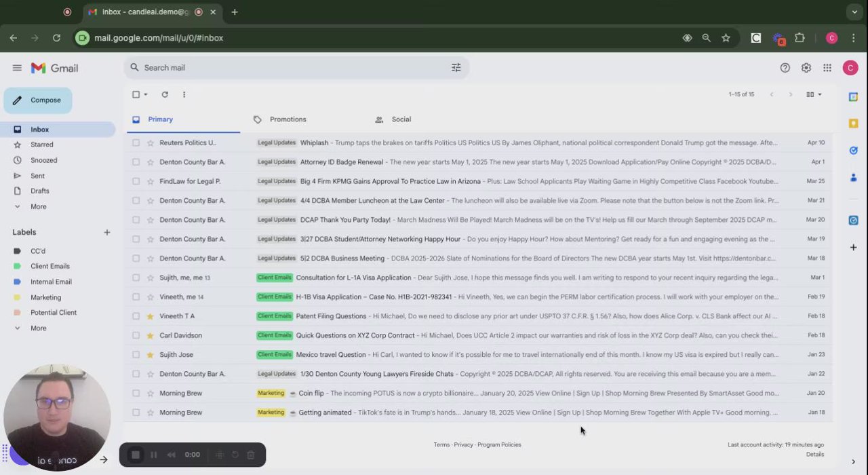Open Google Tasks side panel icon
The width and height of the screenshot is (868, 475).
pyautogui.click(x=853, y=151)
